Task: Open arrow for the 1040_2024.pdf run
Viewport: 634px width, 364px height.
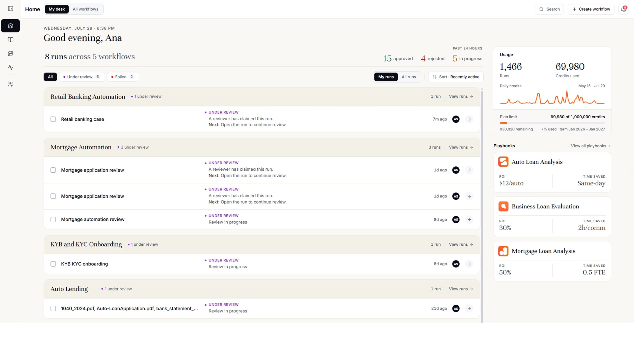Action: (x=469, y=309)
